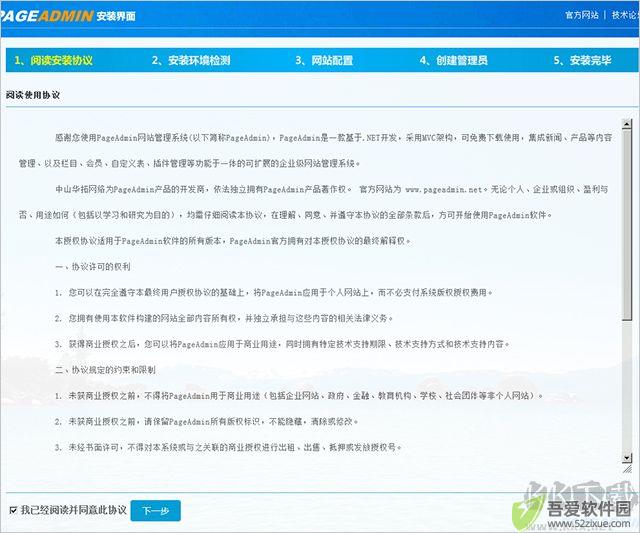The image size is (640, 533).
Task: Click the 阅读使用协议 heading
Action: (33, 95)
